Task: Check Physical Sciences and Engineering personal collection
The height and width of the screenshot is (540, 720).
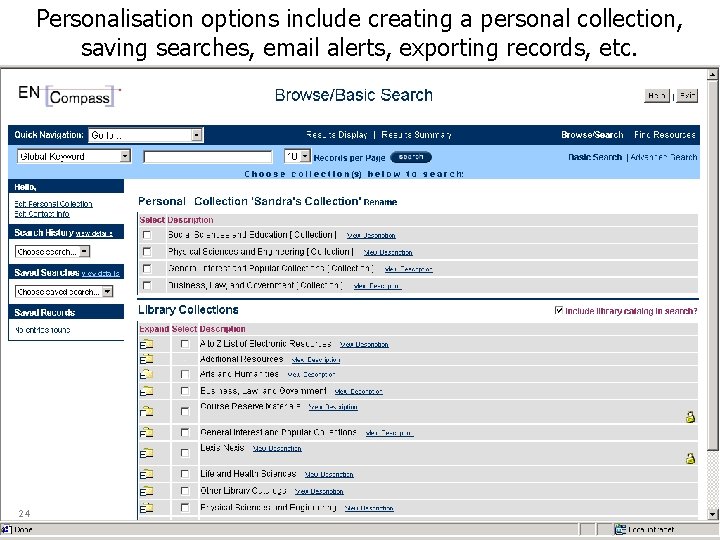Action: (147, 252)
